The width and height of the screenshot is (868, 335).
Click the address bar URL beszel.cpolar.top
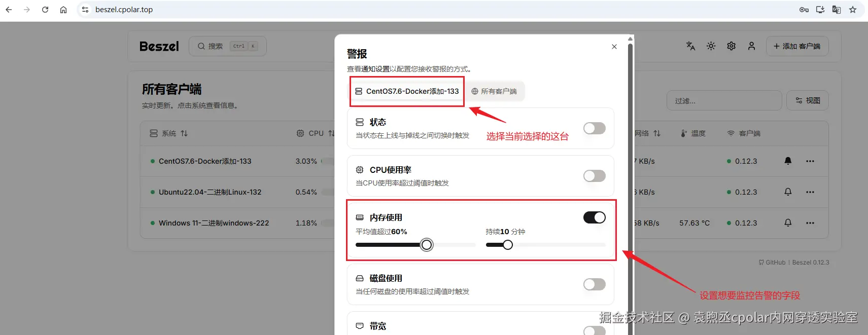[x=124, y=10]
